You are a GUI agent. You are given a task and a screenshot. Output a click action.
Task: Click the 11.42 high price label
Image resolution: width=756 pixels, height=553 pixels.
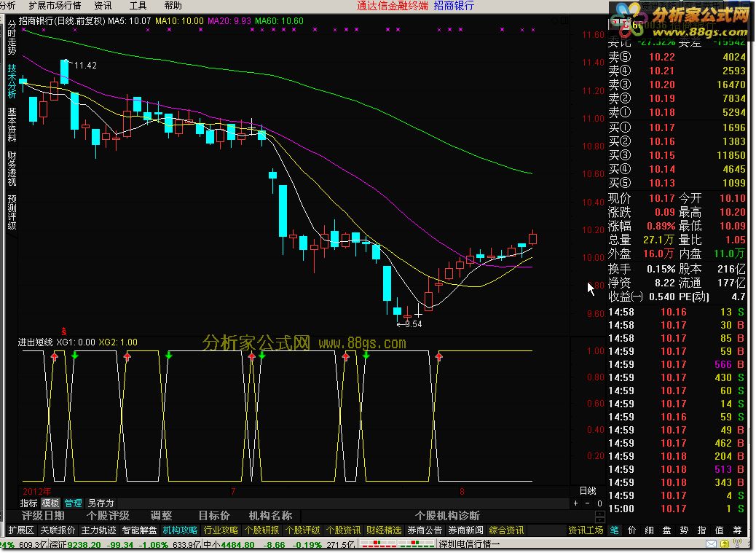click(x=85, y=66)
